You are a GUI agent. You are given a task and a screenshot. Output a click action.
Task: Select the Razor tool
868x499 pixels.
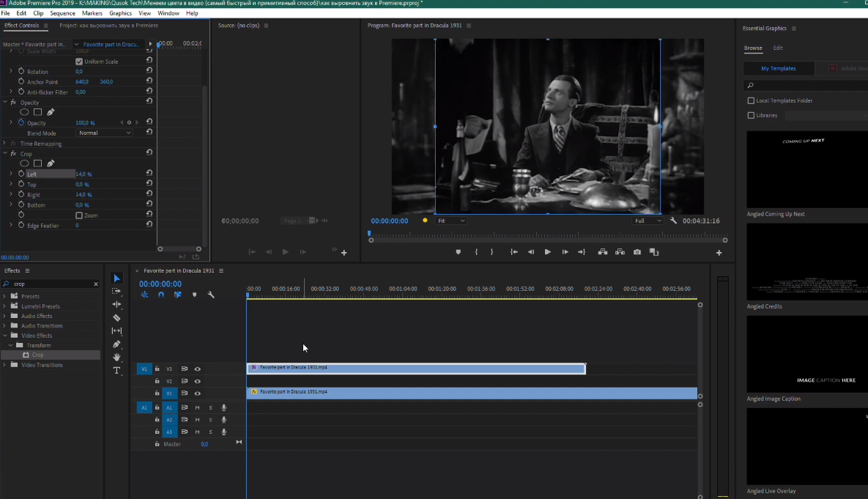(x=116, y=318)
